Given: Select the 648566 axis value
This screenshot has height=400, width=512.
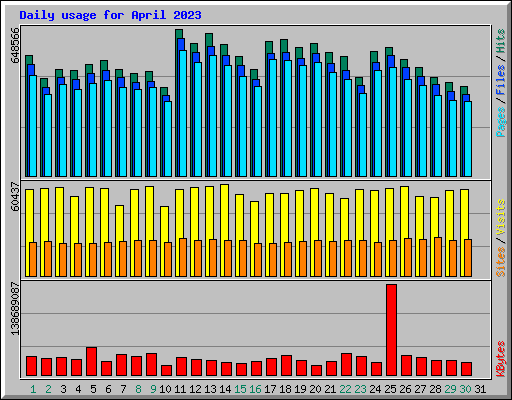Looking at the screenshot, I should point(15,45).
